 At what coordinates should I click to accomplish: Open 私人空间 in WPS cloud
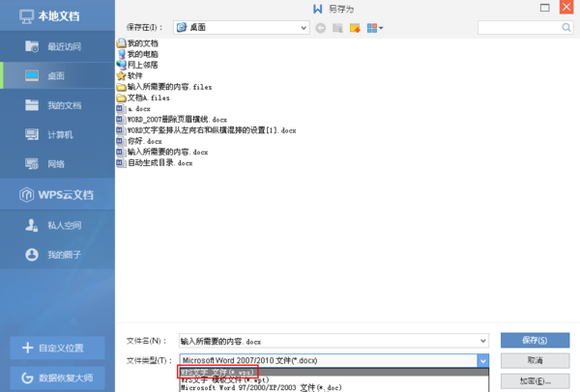(x=57, y=225)
